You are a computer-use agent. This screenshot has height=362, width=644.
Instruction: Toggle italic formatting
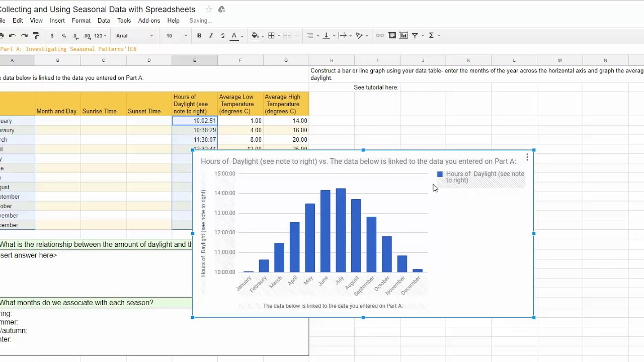point(211,36)
